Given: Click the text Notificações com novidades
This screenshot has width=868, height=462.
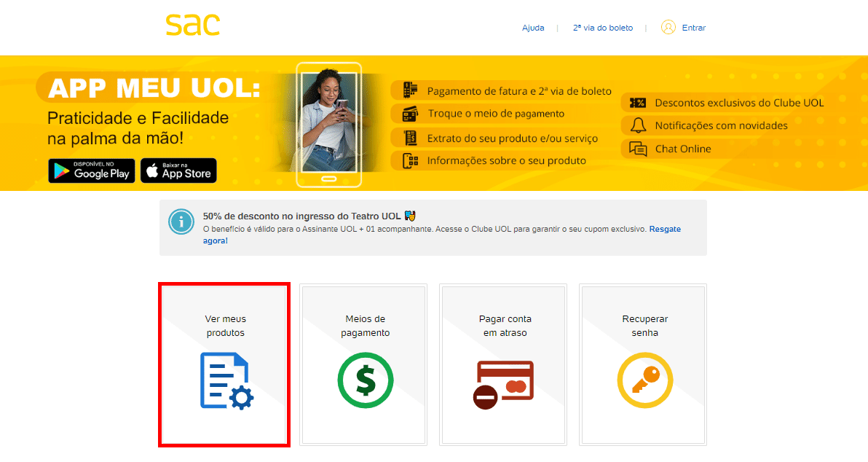Looking at the screenshot, I should [722, 126].
